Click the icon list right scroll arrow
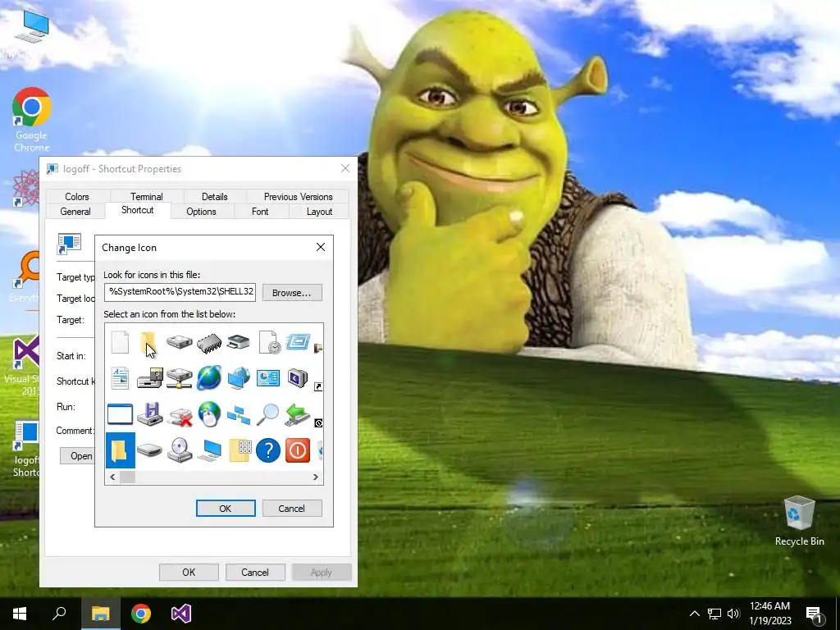The height and width of the screenshot is (630, 840). 316,477
